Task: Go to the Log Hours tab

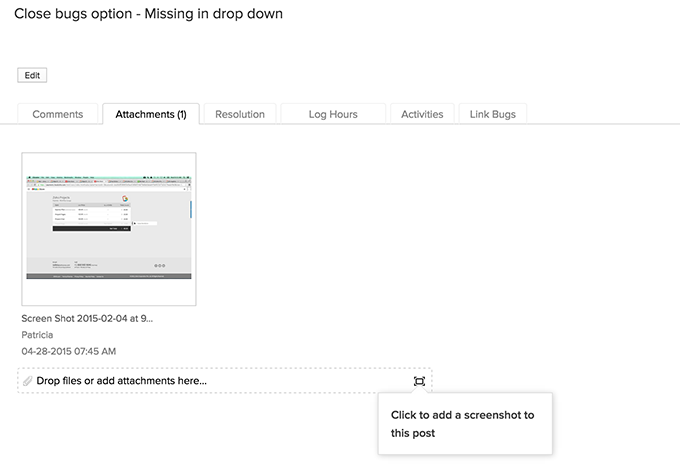Action: (333, 114)
